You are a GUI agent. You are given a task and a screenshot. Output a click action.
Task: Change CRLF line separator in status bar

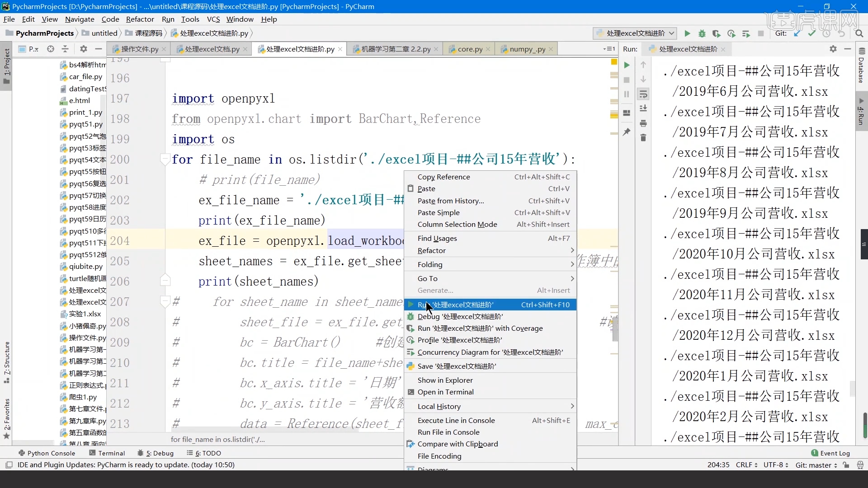click(x=746, y=465)
